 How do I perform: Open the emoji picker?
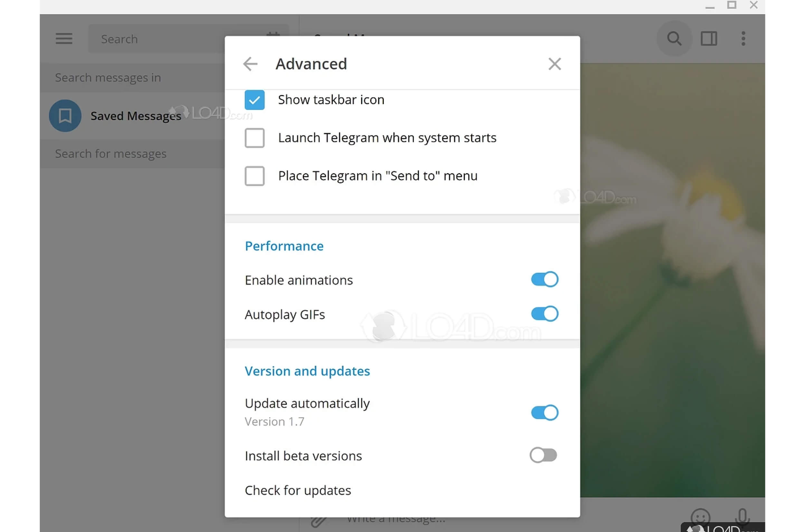(700, 517)
